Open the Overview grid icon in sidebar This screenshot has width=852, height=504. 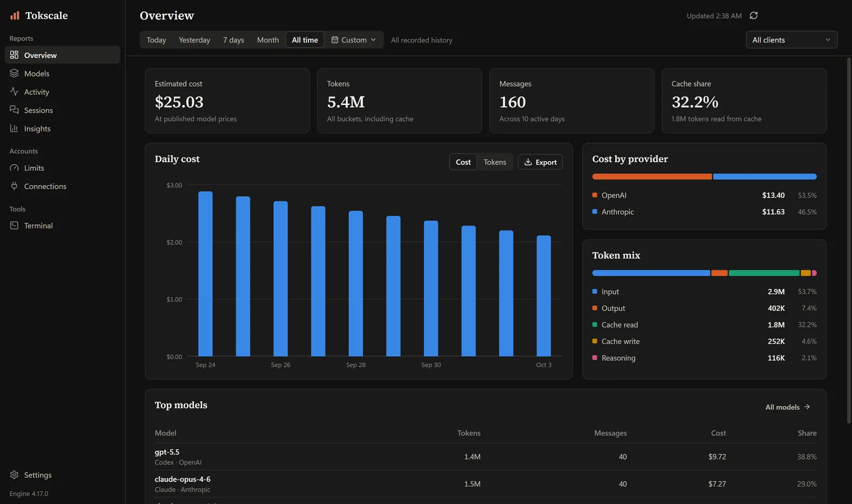[x=14, y=55]
